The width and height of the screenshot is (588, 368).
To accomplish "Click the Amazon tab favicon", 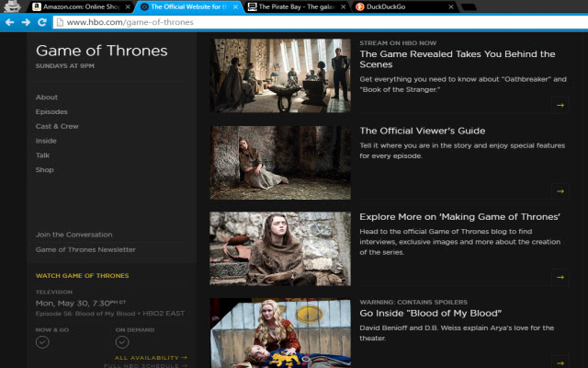I will [37, 6].
